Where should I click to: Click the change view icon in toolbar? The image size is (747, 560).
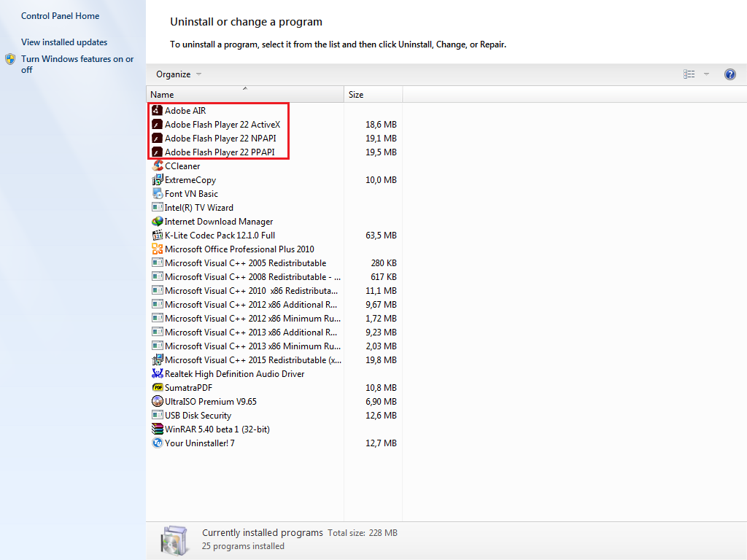[689, 74]
